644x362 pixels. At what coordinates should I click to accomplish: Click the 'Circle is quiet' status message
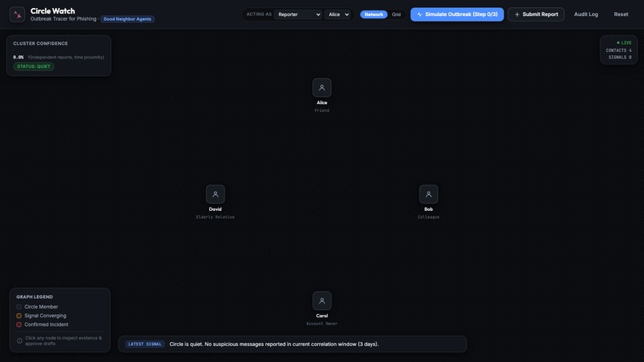(x=274, y=344)
